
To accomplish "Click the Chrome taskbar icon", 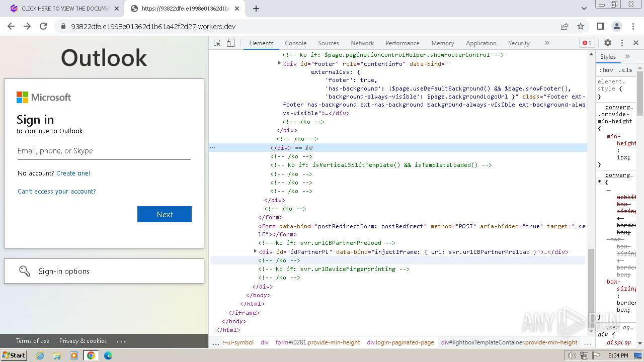I will click(x=91, y=355).
